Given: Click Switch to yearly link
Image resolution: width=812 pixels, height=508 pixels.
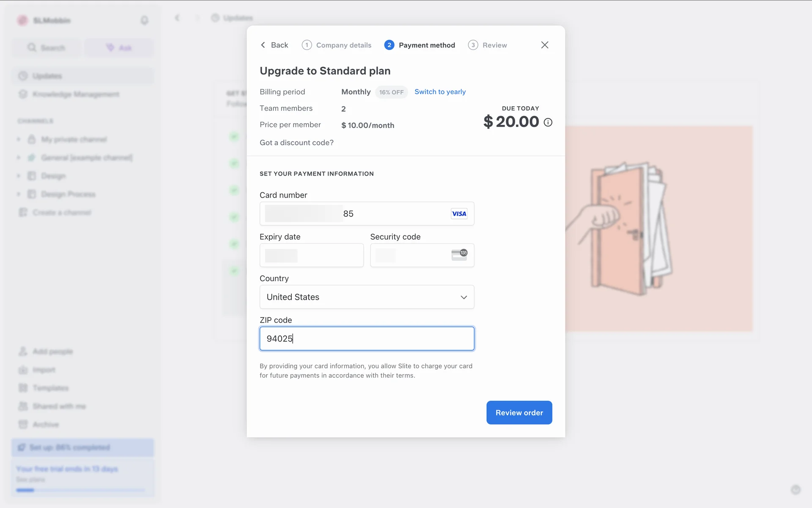Looking at the screenshot, I should [440, 92].
